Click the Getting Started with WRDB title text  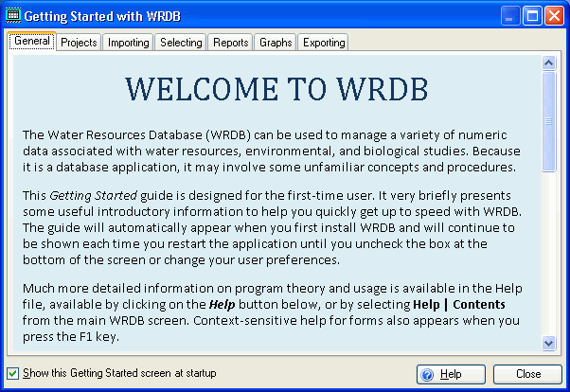pos(101,16)
